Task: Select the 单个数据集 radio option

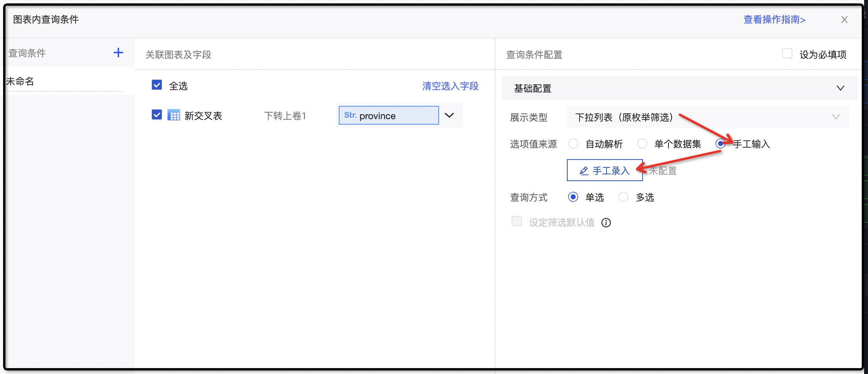Action: click(x=642, y=144)
